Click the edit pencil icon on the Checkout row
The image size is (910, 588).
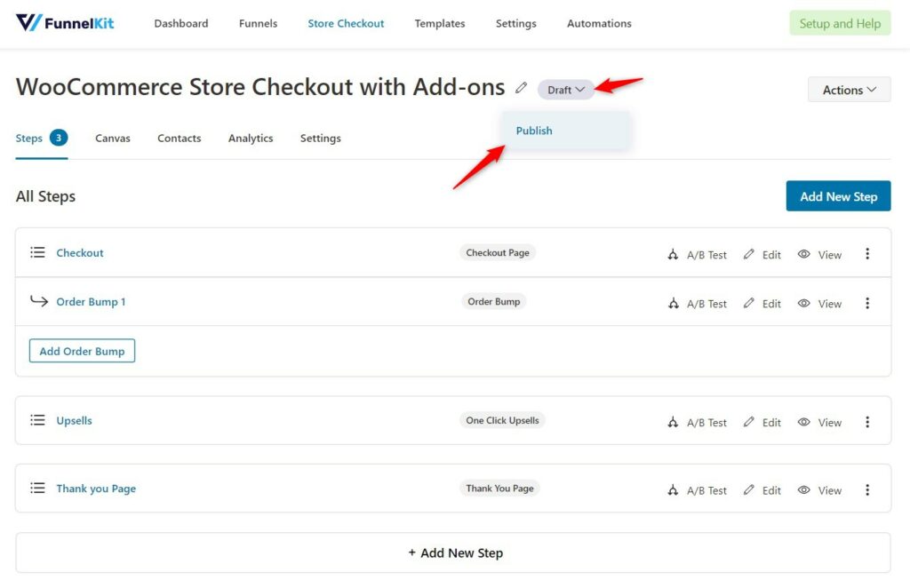[x=748, y=254]
